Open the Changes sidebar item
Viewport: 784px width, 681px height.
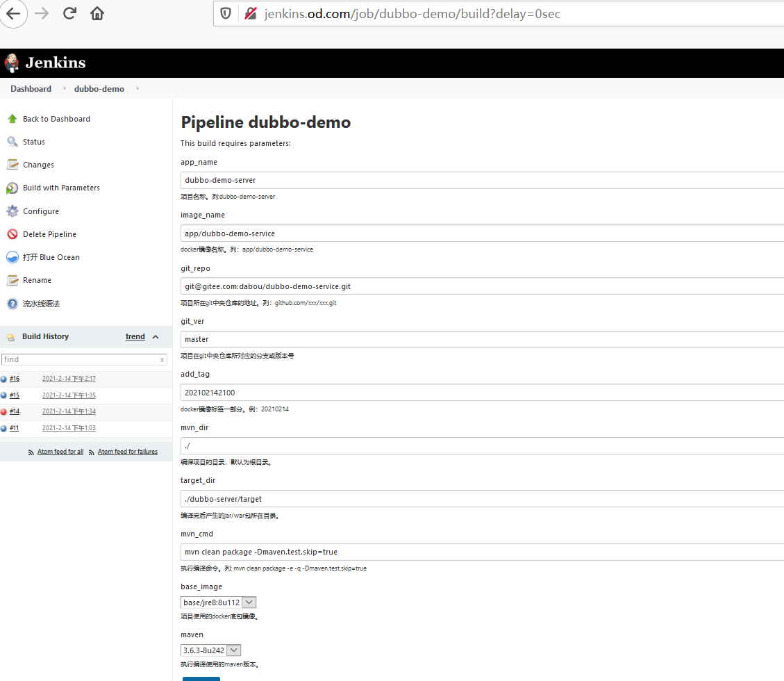tap(38, 165)
